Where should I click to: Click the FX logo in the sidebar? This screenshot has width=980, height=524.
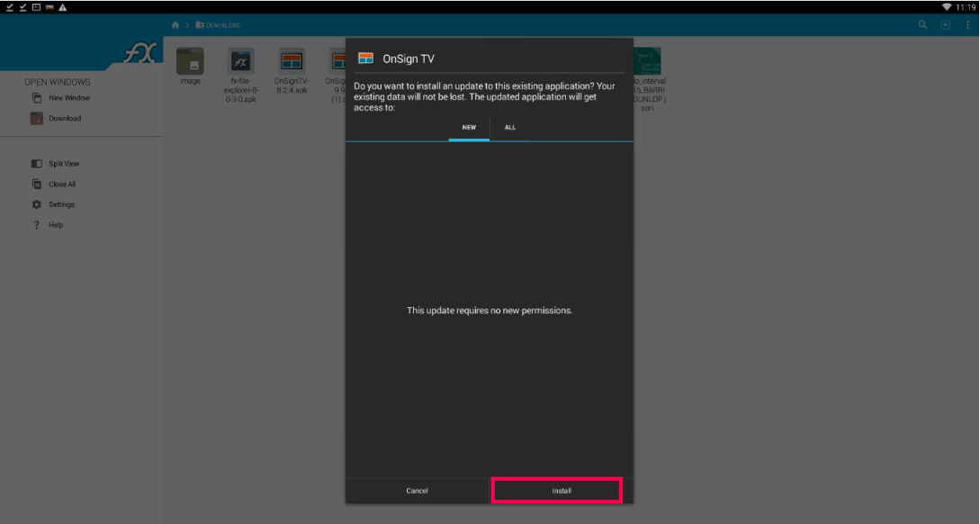click(x=139, y=52)
